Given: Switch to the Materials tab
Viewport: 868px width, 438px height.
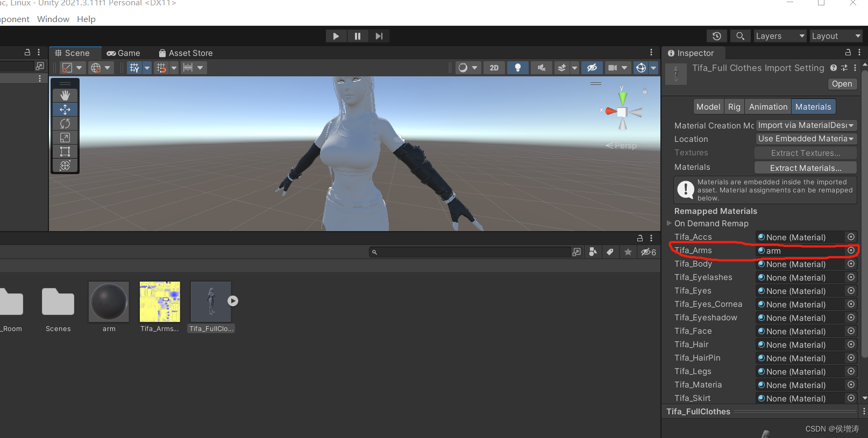Looking at the screenshot, I should [x=813, y=107].
